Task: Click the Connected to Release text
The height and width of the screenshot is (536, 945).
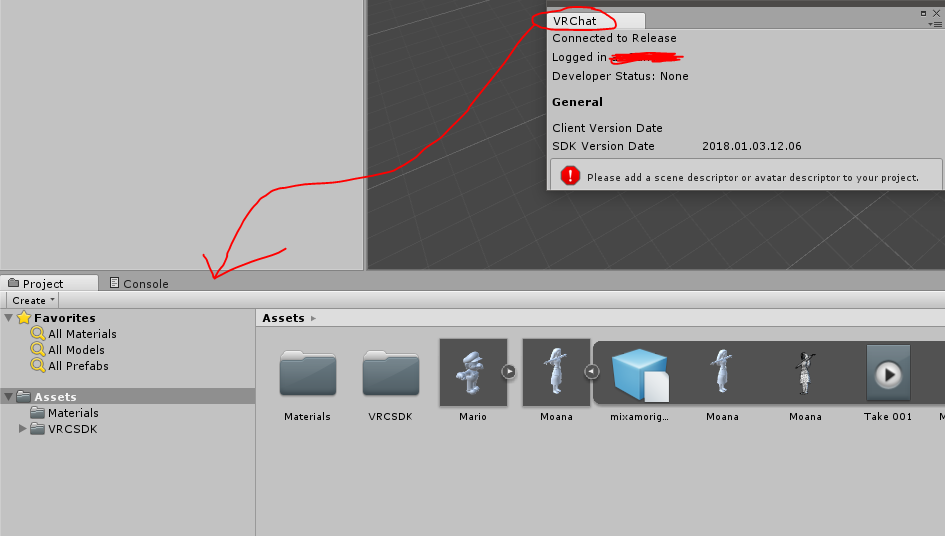Action: (614, 38)
